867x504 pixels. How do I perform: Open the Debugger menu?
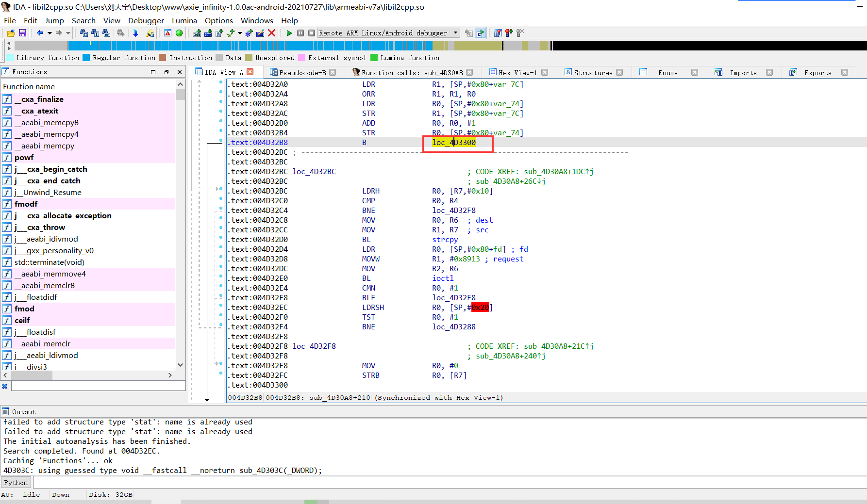point(146,20)
